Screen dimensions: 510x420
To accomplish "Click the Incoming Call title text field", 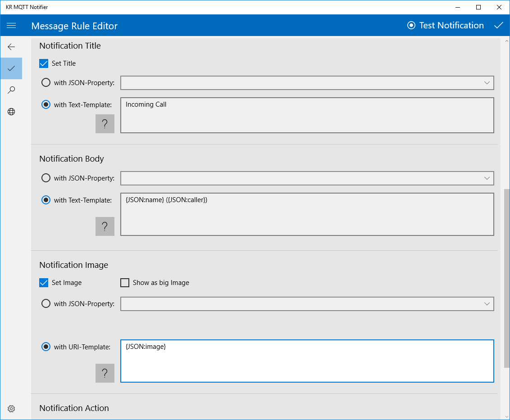I will 307,115.
